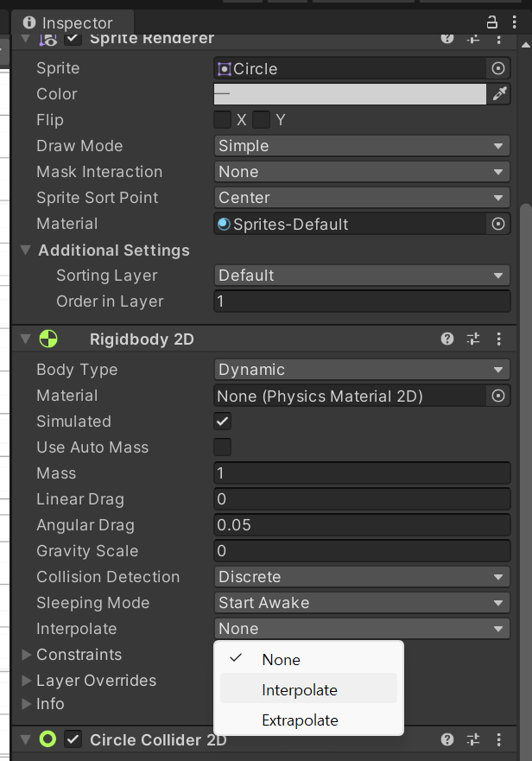Toggle Circle Collider 2D enabled checkbox
Screen dimensions: 532x761
tap(73, 739)
